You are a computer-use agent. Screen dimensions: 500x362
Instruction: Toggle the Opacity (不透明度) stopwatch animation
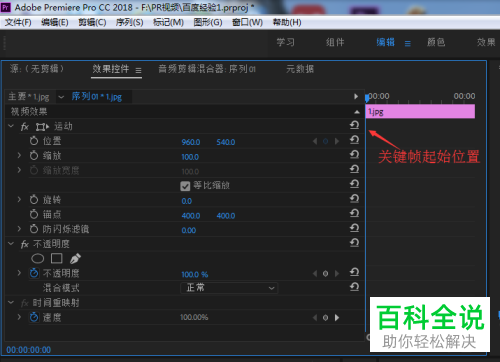pyautogui.click(x=34, y=273)
